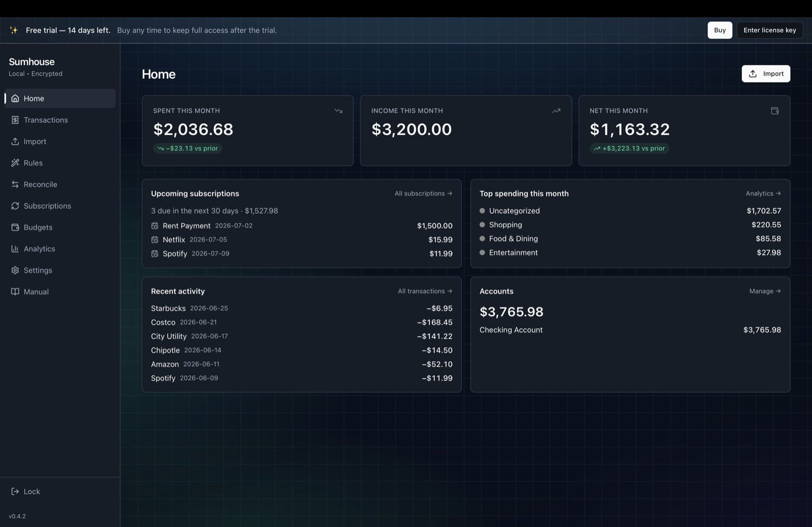Open Settings label in the sidebar
The height and width of the screenshot is (527, 812).
[x=38, y=270]
